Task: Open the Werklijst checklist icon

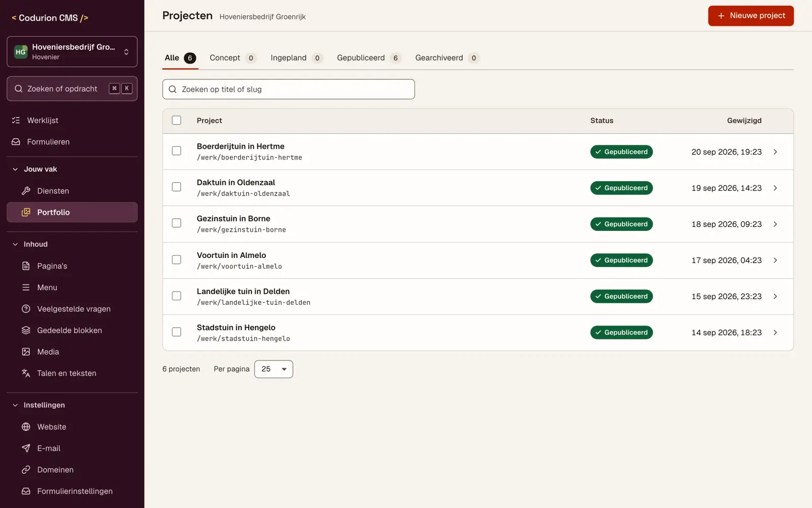Action: 16,120
